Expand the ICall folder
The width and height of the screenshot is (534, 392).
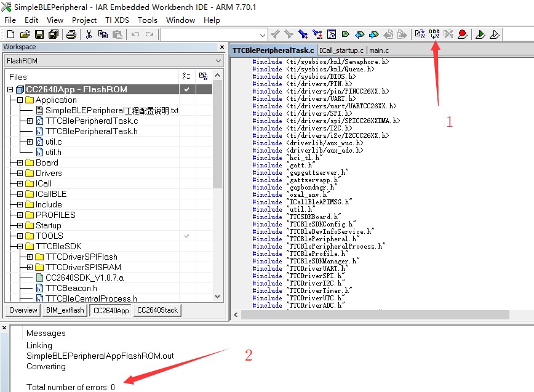click(x=20, y=184)
